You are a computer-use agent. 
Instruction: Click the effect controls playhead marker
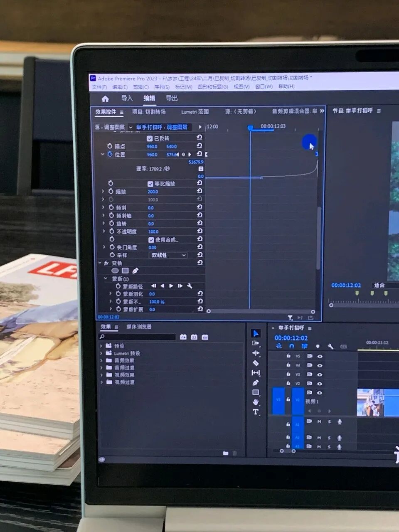(x=250, y=128)
